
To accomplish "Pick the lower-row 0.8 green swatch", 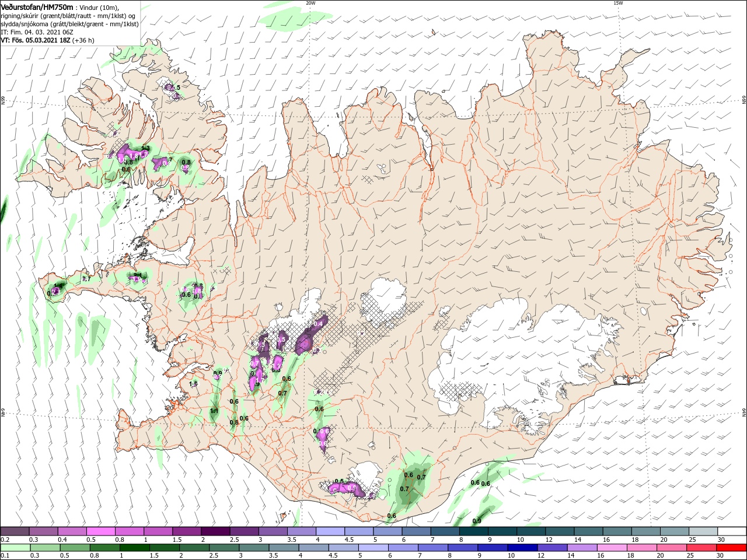I will click(x=106, y=548).
